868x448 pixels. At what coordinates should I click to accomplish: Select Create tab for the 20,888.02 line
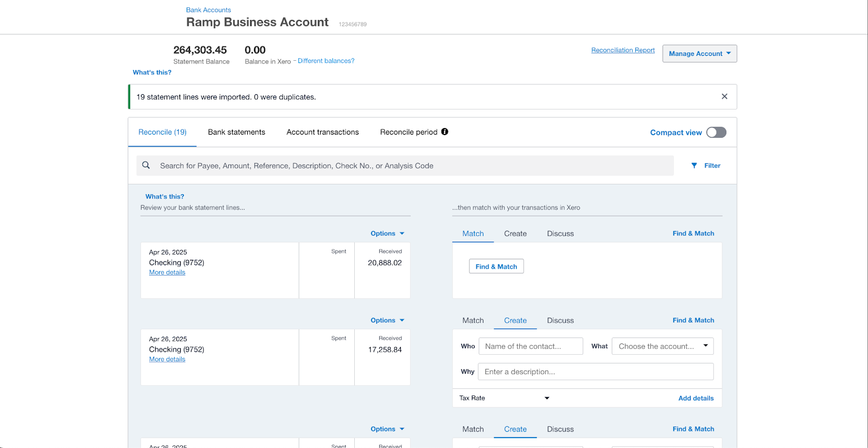pyautogui.click(x=515, y=233)
